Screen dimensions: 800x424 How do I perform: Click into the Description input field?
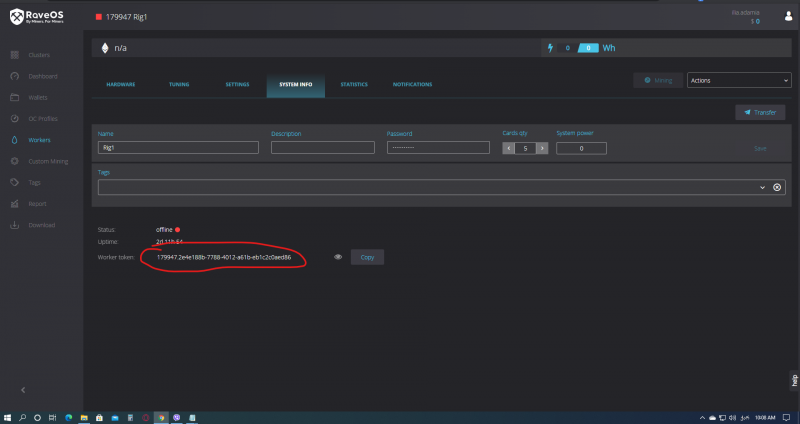[x=322, y=147]
